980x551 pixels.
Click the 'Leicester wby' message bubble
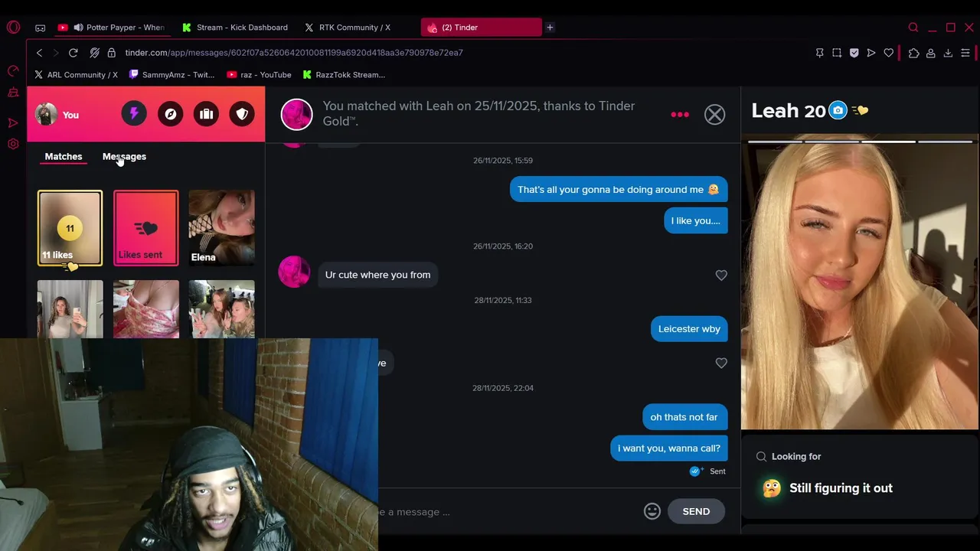689,329
